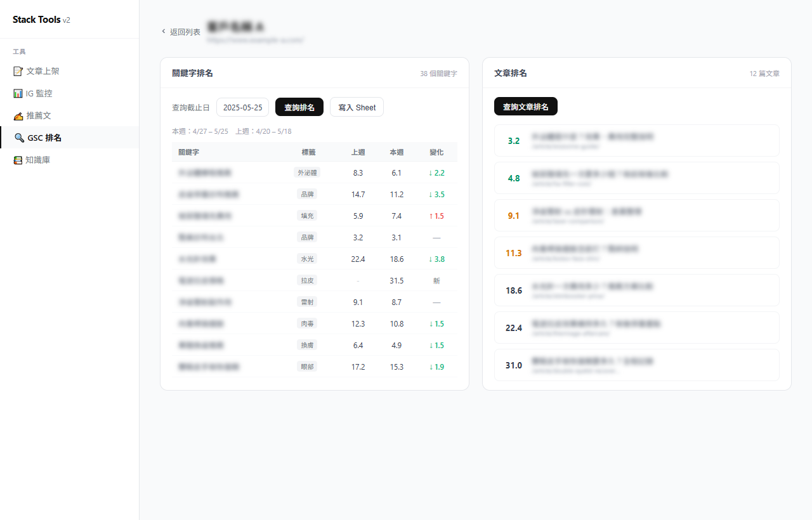Screen dimensions: 812x520
Task: Click the Stack Tools logo title
Action: coord(37,20)
